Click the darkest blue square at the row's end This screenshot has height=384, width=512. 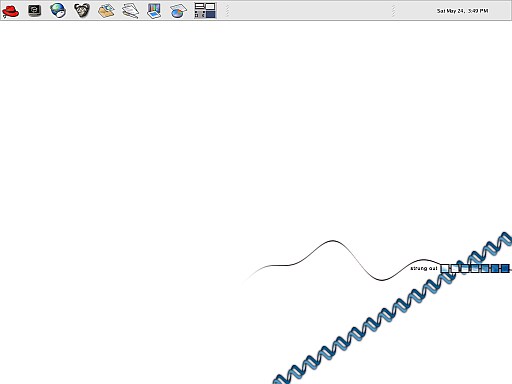(505, 268)
